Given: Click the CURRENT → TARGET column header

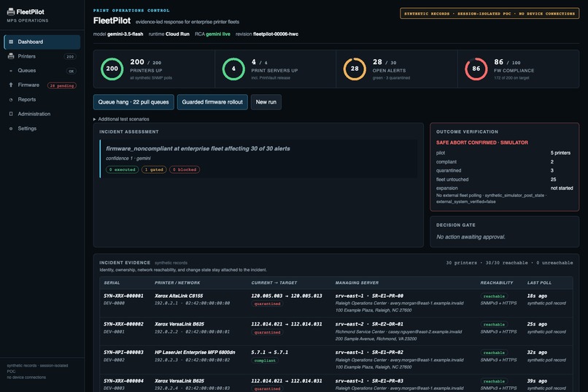Looking at the screenshot, I should click(274, 283).
